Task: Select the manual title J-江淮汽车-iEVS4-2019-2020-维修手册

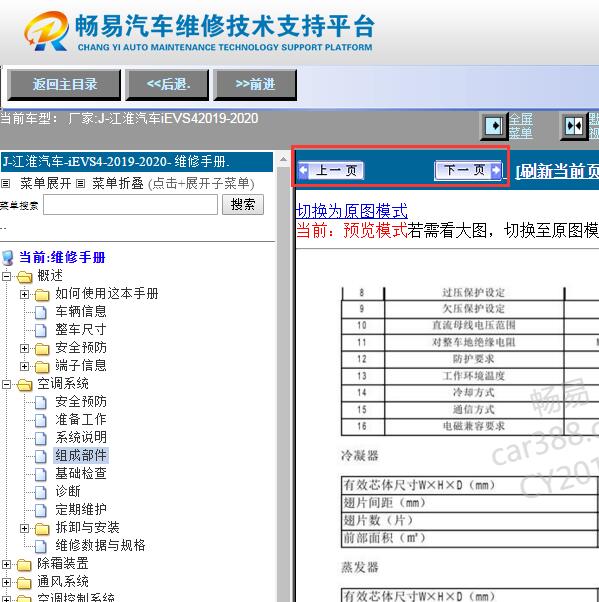Action: point(137,162)
